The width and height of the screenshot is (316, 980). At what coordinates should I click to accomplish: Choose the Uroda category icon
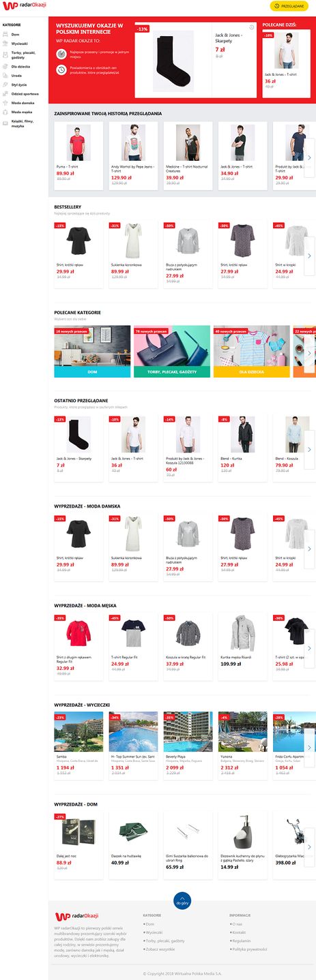coord(5,75)
